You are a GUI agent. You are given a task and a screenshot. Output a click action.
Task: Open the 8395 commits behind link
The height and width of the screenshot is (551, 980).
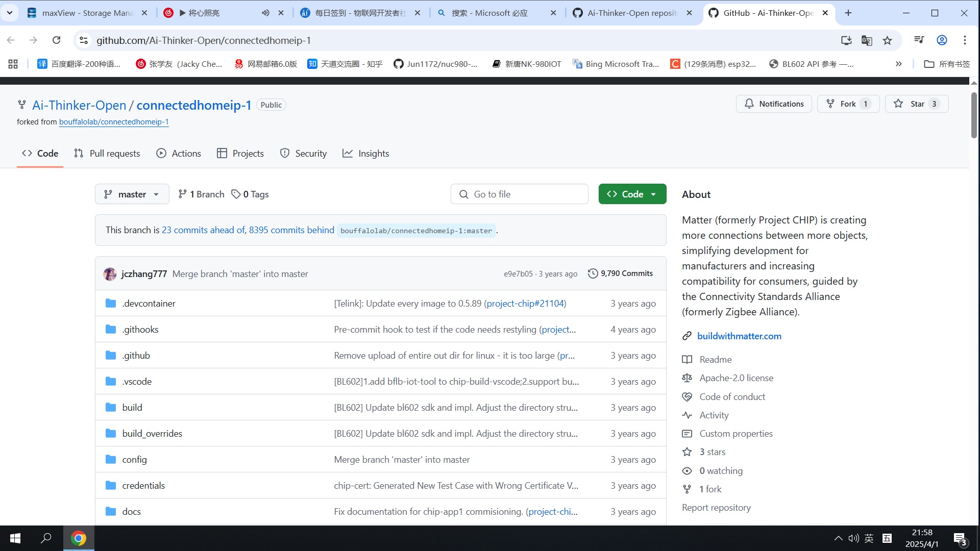click(x=291, y=230)
